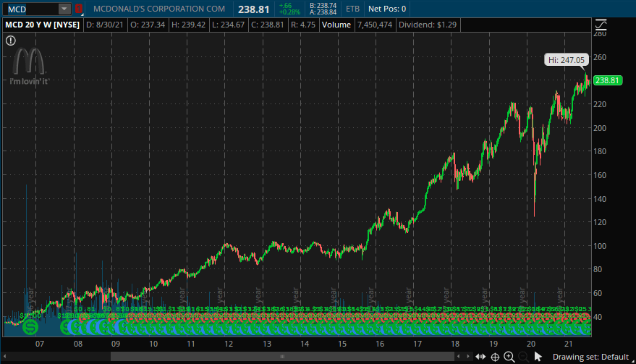This screenshot has height=364, width=636.
Task: Click the 21 year label on time axis
Action: pyautogui.click(x=569, y=344)
